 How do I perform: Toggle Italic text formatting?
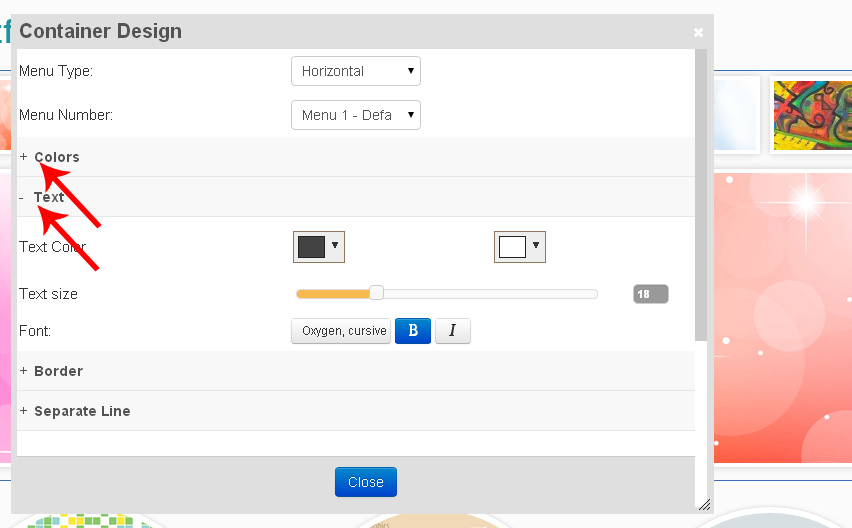pyautogui.click(x=453, y=331)
